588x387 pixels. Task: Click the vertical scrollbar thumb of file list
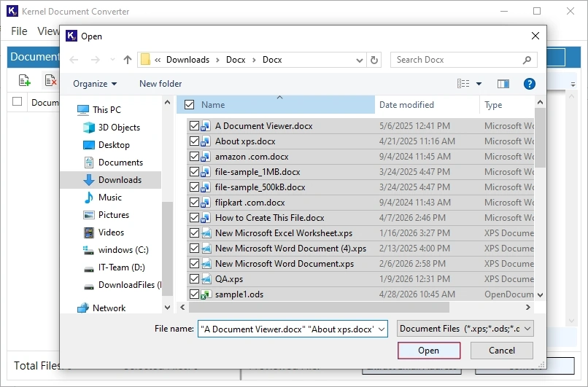(x=540, y=138)
